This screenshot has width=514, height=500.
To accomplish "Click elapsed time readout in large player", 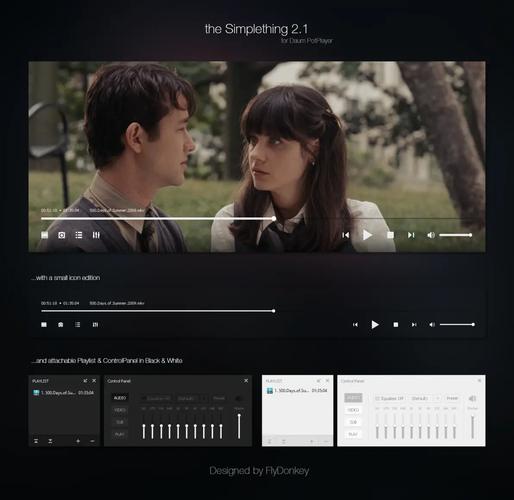I will click(49, 210).
